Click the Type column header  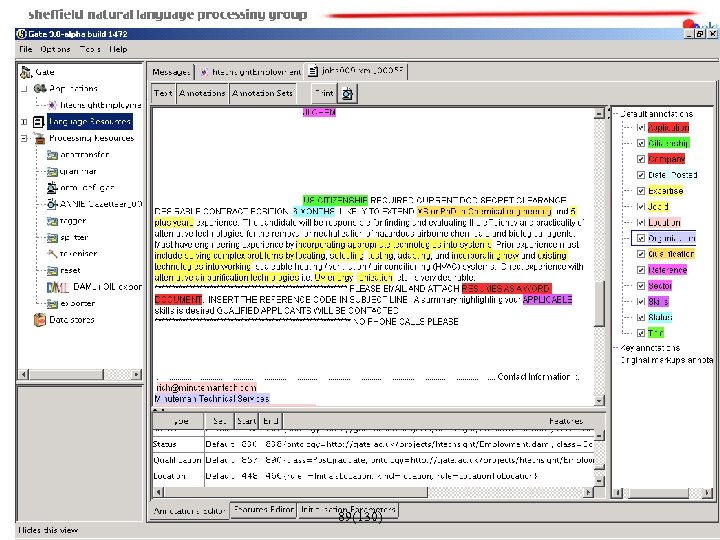(179, 421)
